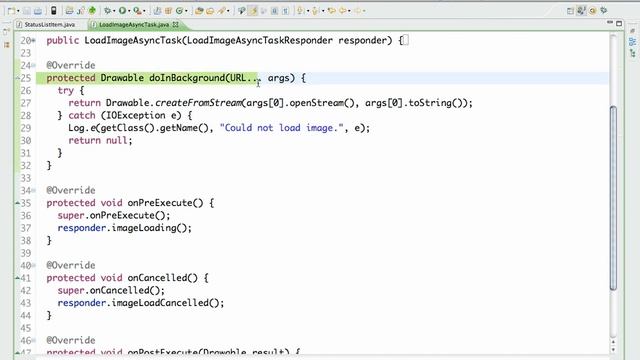Click the vertical scrollbar thumb
This screenshot has height=360, width=640.
click(x=613, y=198)
